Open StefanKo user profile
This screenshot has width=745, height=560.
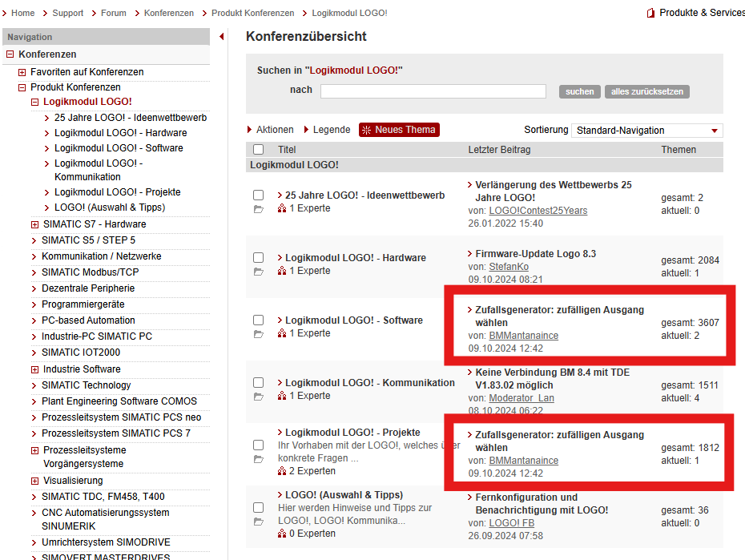(x=509, y=267)
